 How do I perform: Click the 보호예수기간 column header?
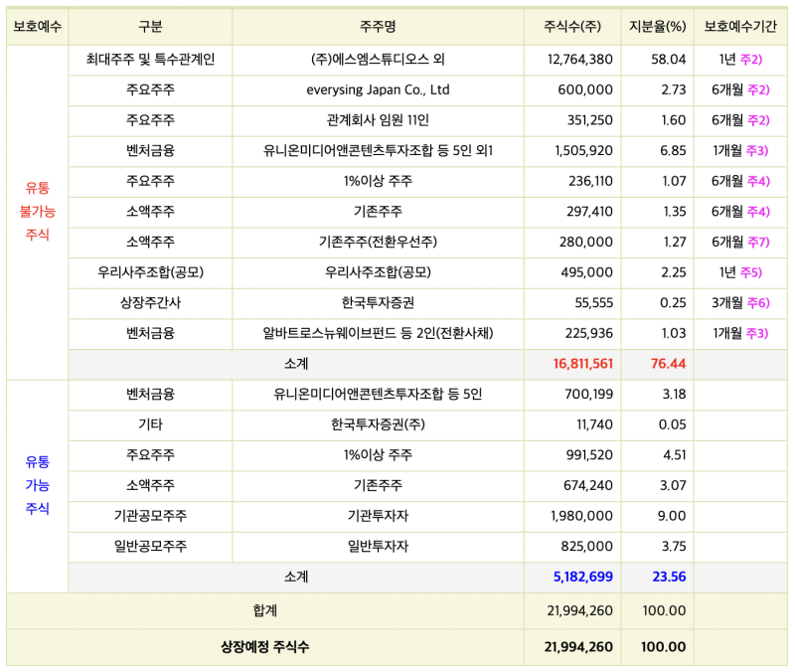point(740,27)
